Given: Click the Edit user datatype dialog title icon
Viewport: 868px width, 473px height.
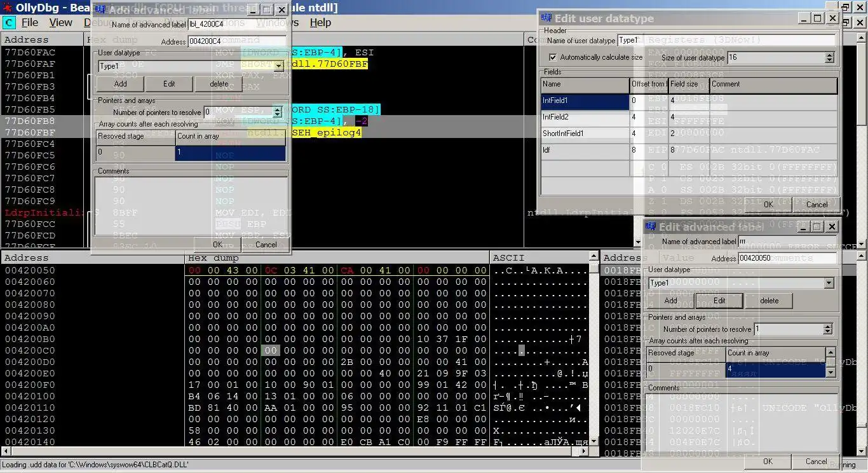Looking at the screenshot, I should (x=547, y=18).
